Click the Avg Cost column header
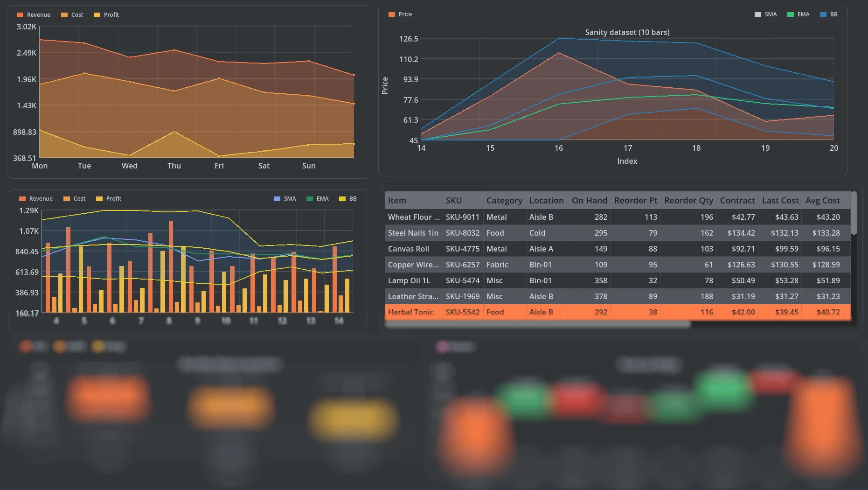Screen dimensions: 868x490 tap(822, 201)
